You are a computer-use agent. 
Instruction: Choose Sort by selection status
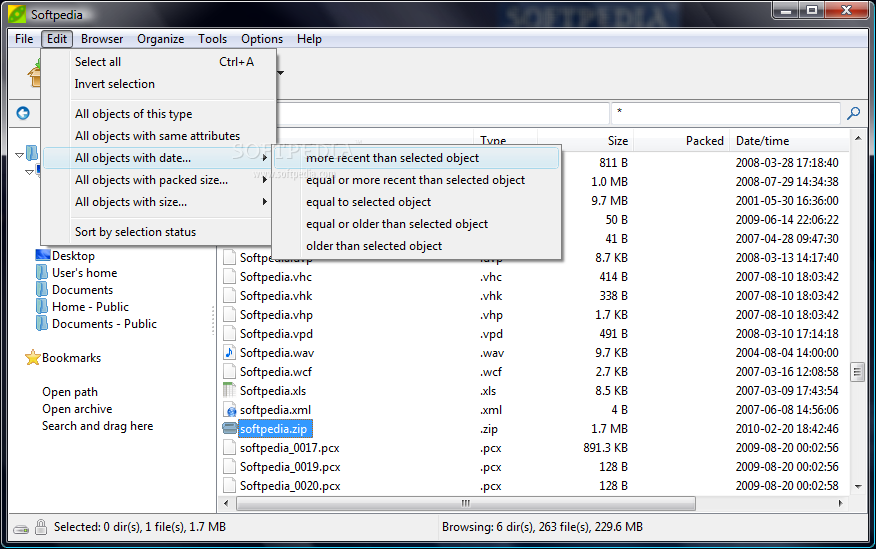[x=156, y=232]
